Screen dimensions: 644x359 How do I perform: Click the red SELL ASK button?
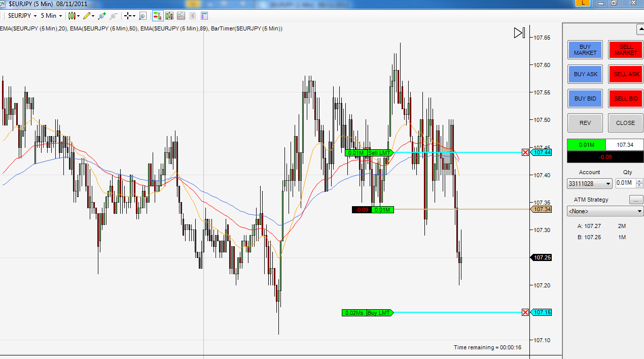(626, 74)
